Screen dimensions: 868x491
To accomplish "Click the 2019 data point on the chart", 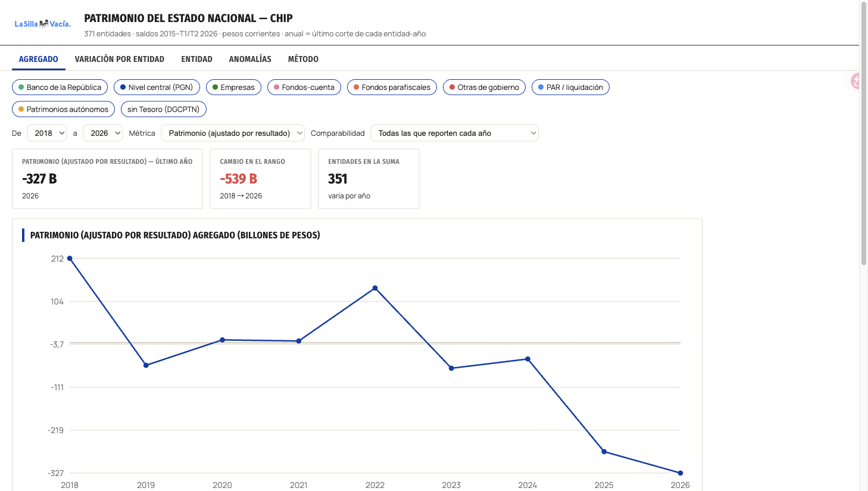I will click(146, 365).
